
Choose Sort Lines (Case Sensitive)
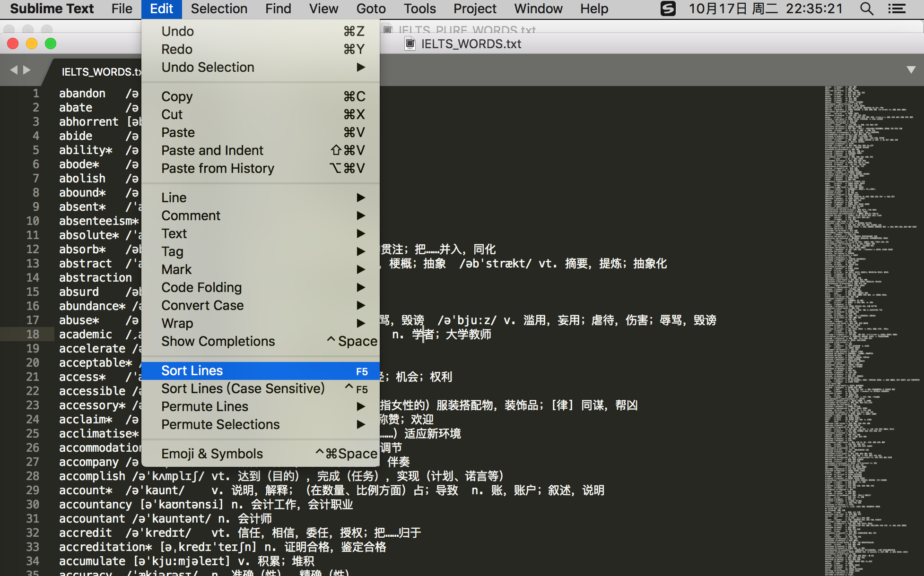(261, 388)
